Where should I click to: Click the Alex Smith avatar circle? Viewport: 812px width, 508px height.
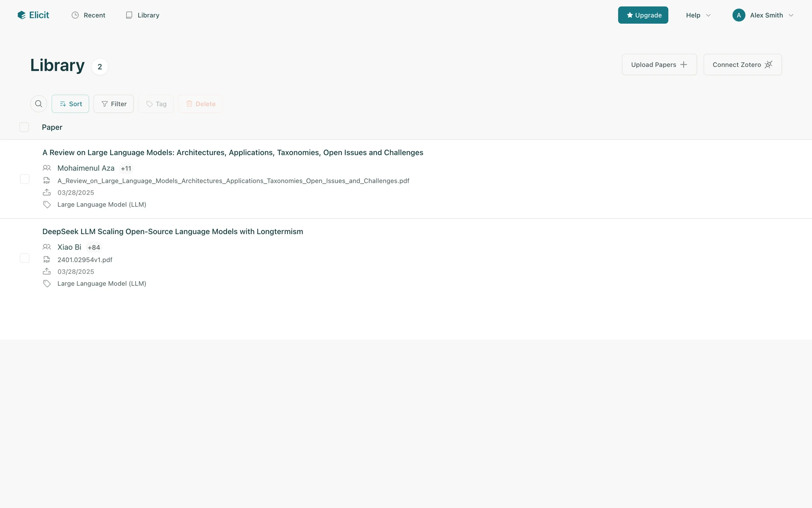click(738, 15)
